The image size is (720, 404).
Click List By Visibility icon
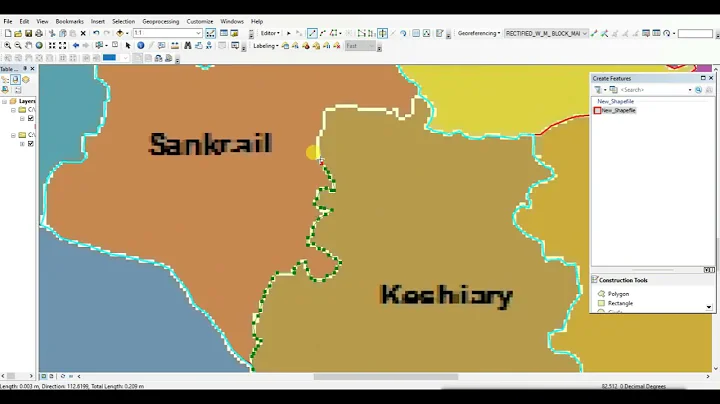(26, 79)
